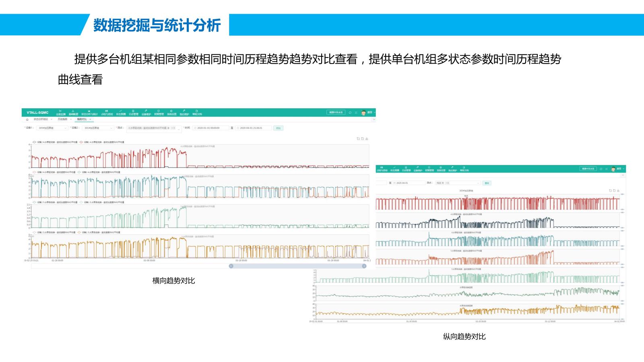Expand the 测点 measurement point selector
This screenshot has height=362, width=644.
(154, 128)
